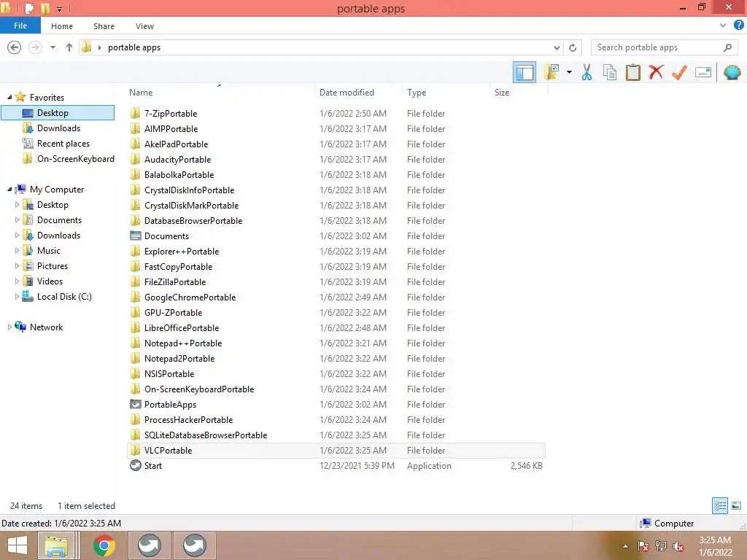Open the recent locations dropdown arrow

coord(53,47)
